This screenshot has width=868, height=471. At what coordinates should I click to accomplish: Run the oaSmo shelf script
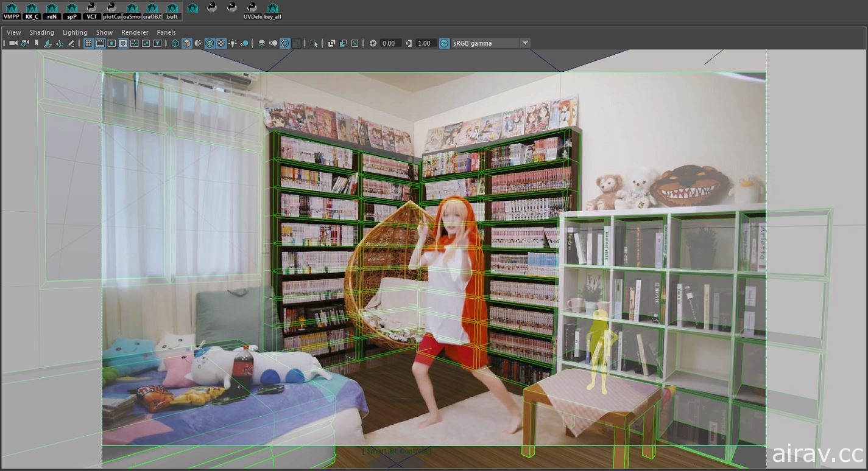pyautogui.click(x=132, y=11)
